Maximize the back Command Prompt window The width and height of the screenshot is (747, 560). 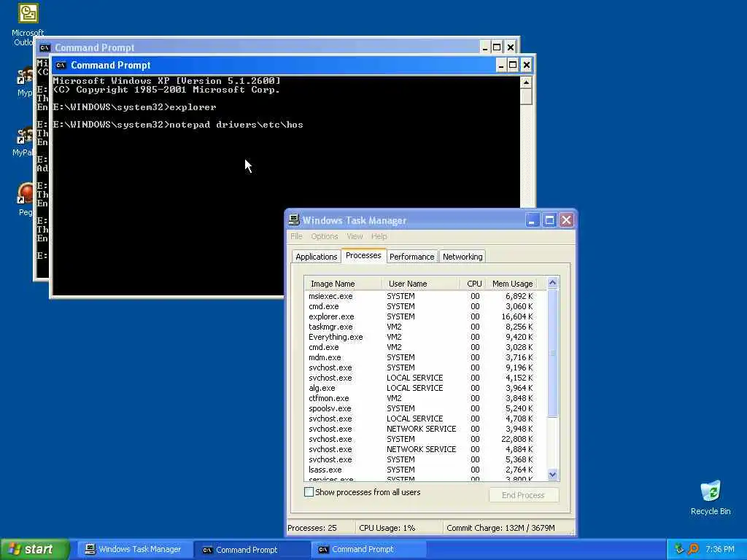tap(497, 47)
